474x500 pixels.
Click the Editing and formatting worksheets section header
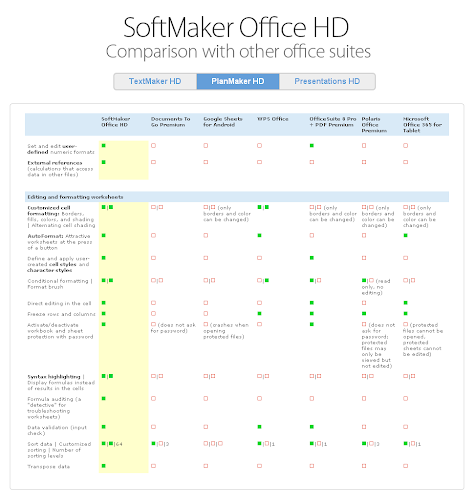click(75, 197)
